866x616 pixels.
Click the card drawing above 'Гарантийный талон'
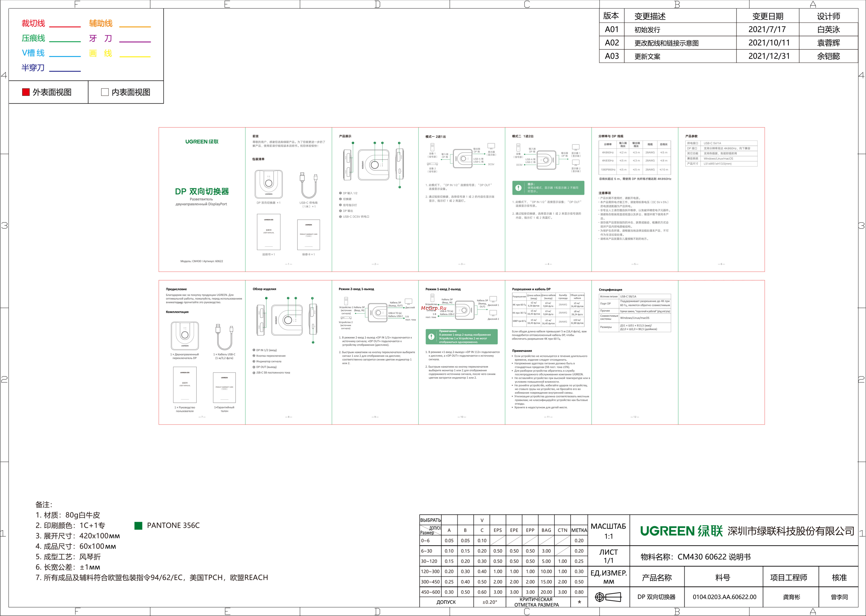[x=224, y=387]
